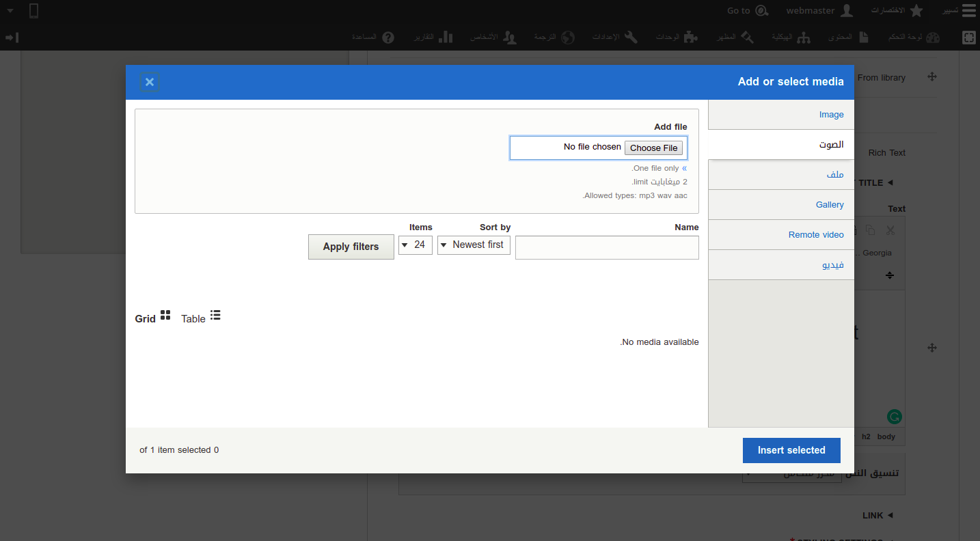This screenshot has width=980, height=541.
Task: Expand the device preview dropdown arrow
Action: [x=10, y=11]
